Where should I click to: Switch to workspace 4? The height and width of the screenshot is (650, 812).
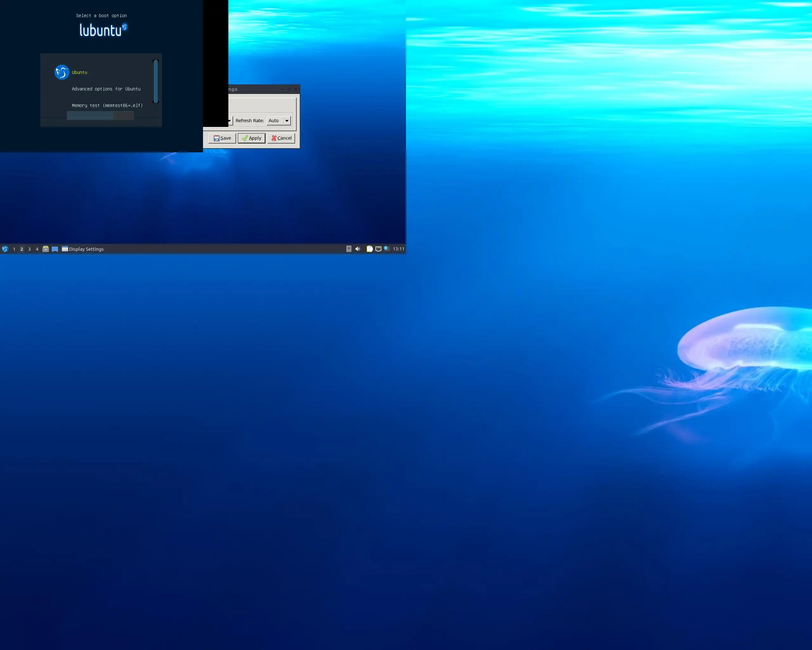tap(37, 249)
